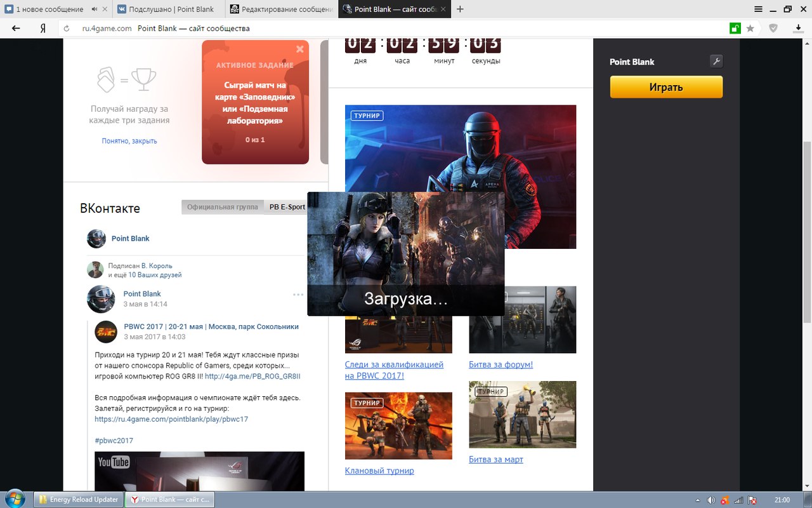
Task: Click the yellow 'Играть' button
Action: 666,87
